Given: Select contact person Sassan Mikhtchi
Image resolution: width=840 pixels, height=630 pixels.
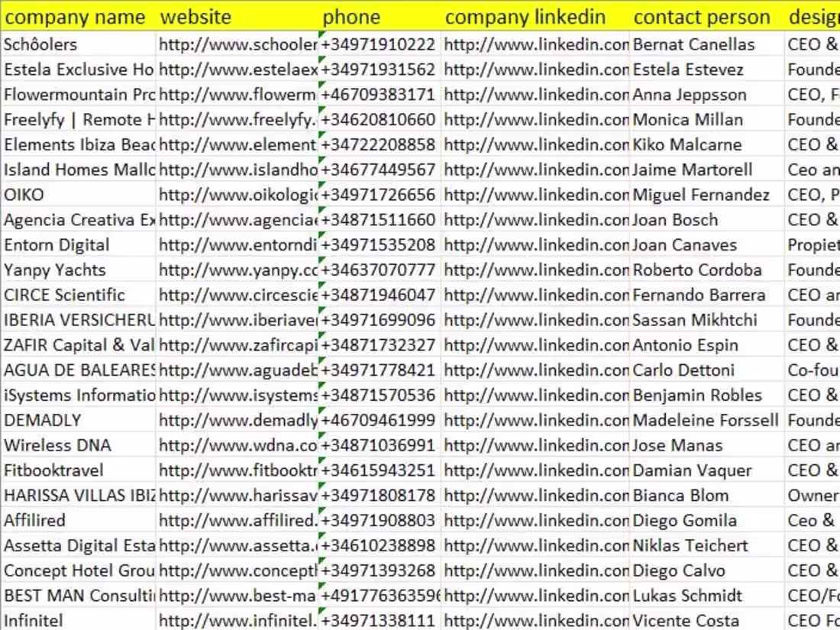Looking at the screenshot, I should tap(707, 320).
